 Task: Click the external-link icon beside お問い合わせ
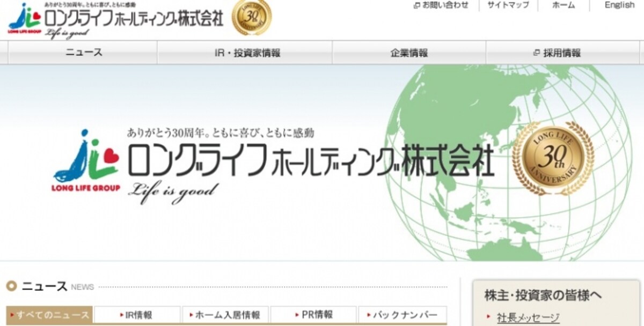pyautogui.click(x=417, y=5)
